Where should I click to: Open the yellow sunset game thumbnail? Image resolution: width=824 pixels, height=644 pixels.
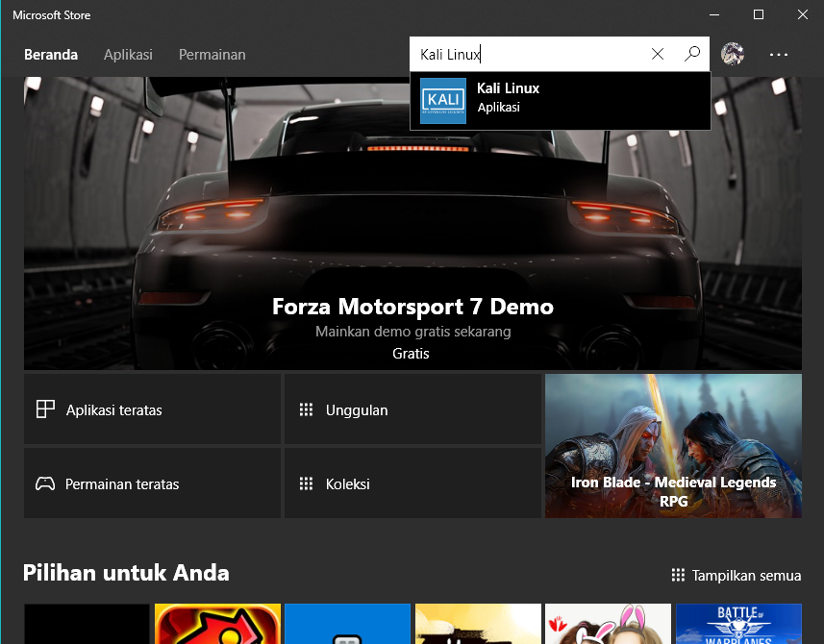(x=478, y=624)
